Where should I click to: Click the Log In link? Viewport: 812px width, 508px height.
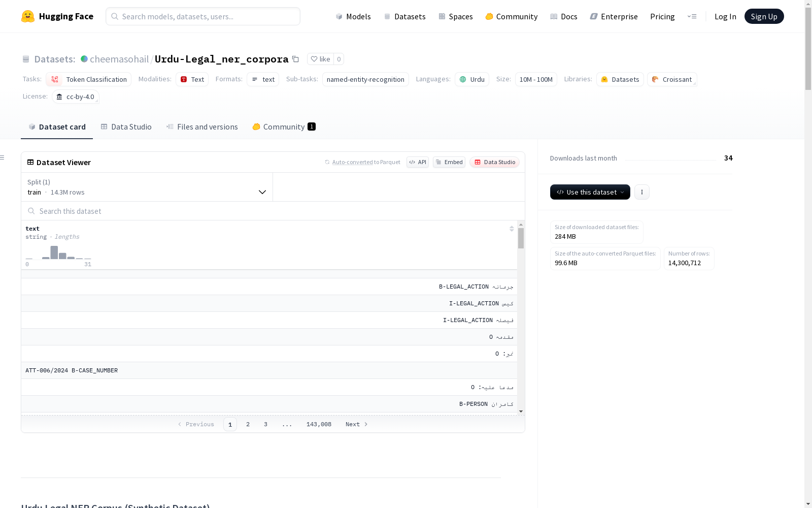[725, 16]
